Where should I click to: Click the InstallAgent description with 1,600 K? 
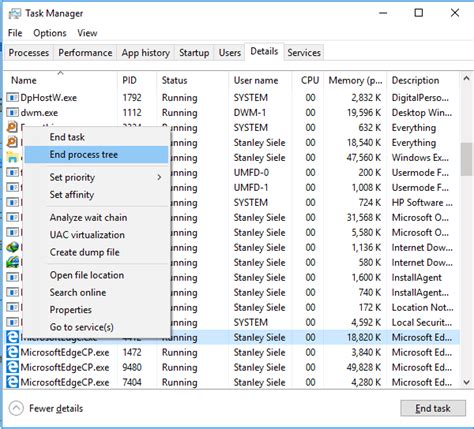[417, 277]
